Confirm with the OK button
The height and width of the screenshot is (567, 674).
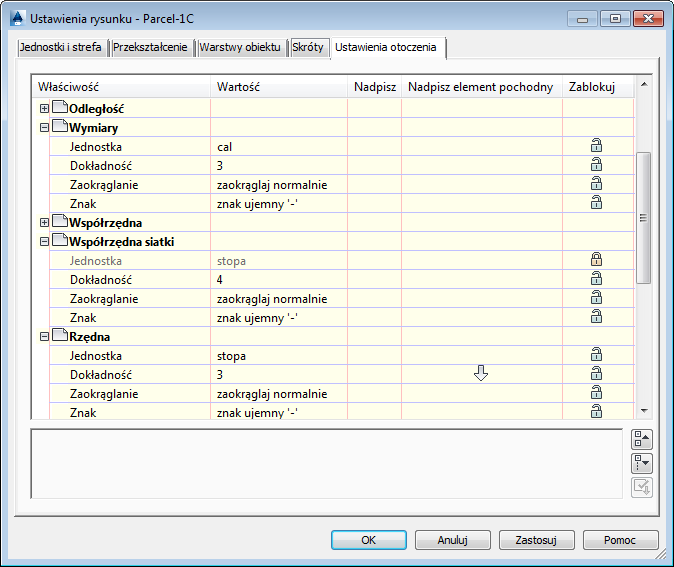click(368, 540)
